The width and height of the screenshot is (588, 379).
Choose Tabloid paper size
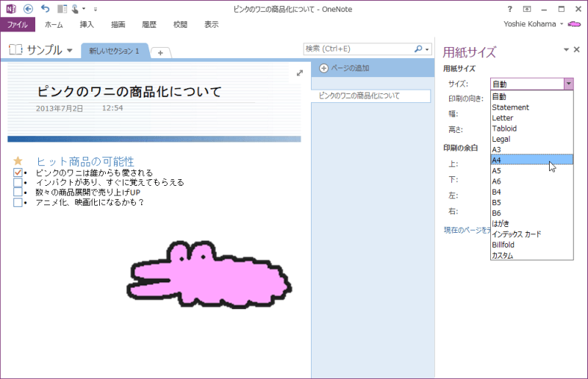pyautogui.click(x=531, y=129)
